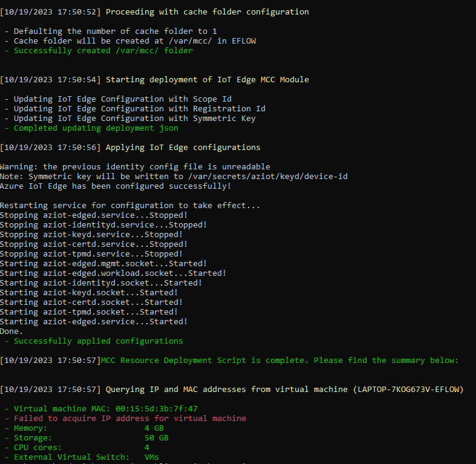Viewport: 476px width, 464px height.
Task: Click the line ending with 'Symmetric Key'
Action: [x=134, y=119]
